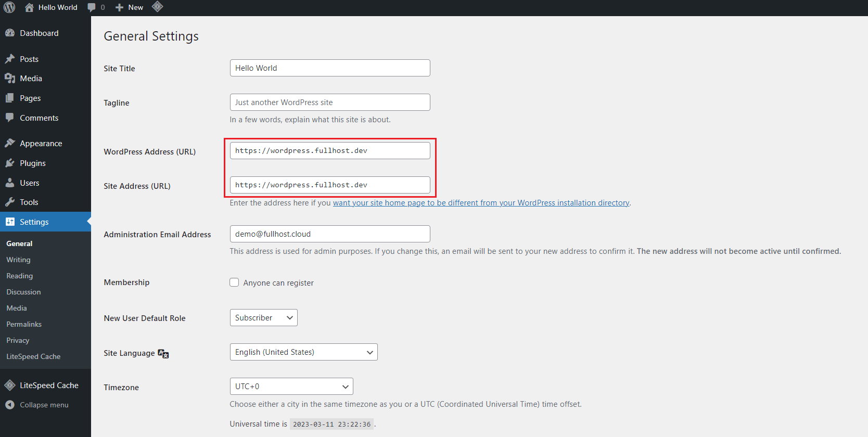Focus the Administration Email Address field
This screenshot has height=437, width=868.
(330, 234)
